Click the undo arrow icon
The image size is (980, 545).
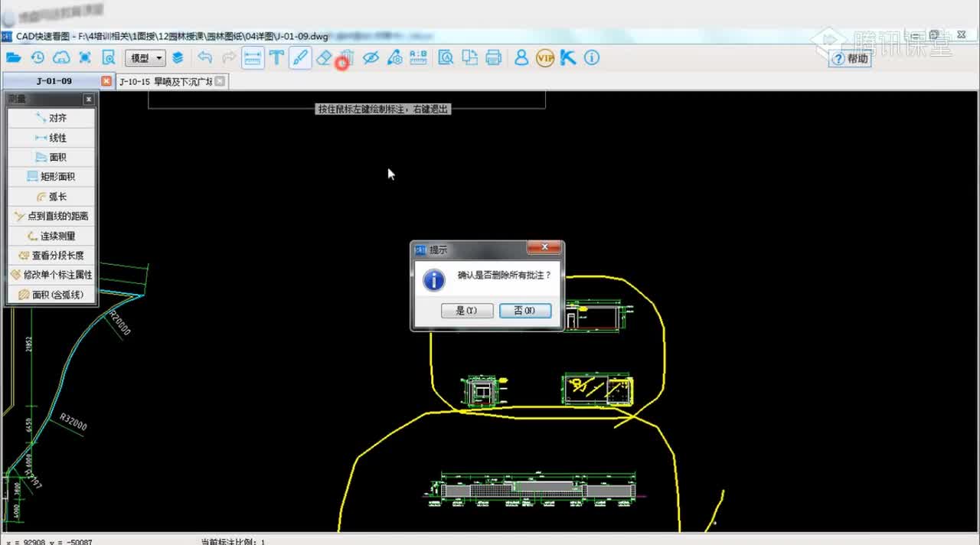click(204, 57)
